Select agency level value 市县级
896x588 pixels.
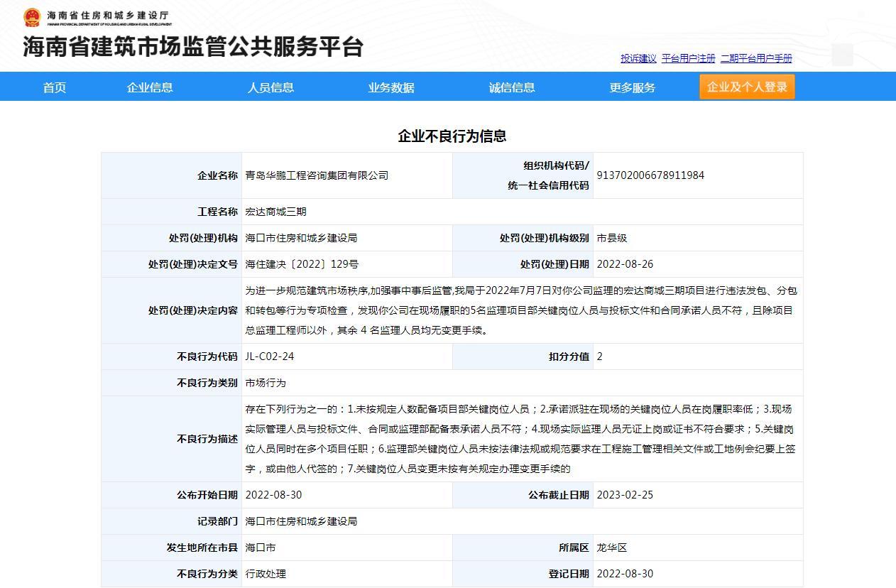click(x=612, y=238)
